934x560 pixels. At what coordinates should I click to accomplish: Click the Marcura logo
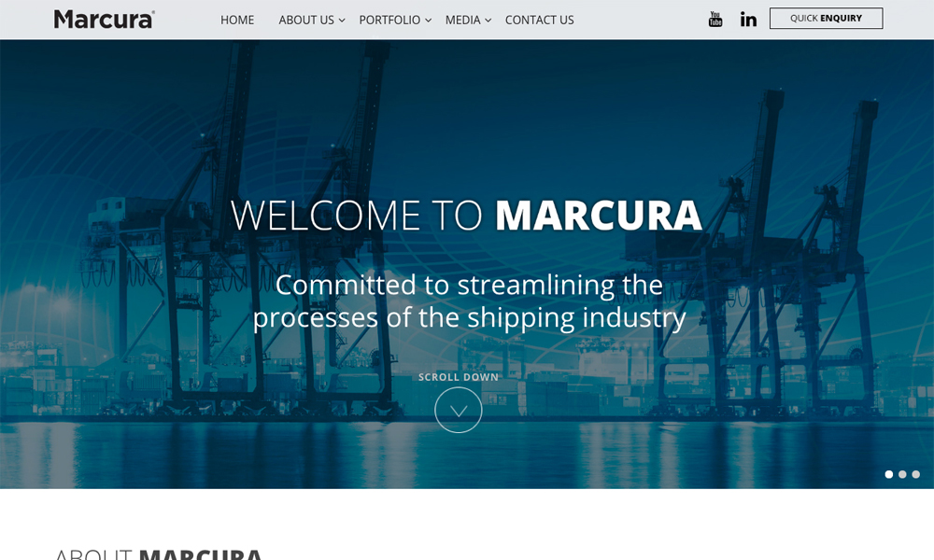pos(105,19)
